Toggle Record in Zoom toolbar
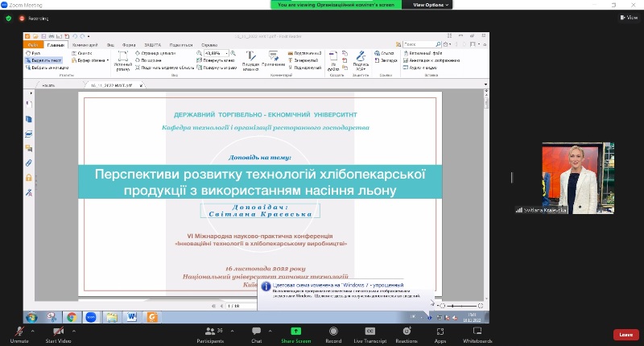Image resolution: width=644 pixels, height=346 pixels. coord(333,335)
